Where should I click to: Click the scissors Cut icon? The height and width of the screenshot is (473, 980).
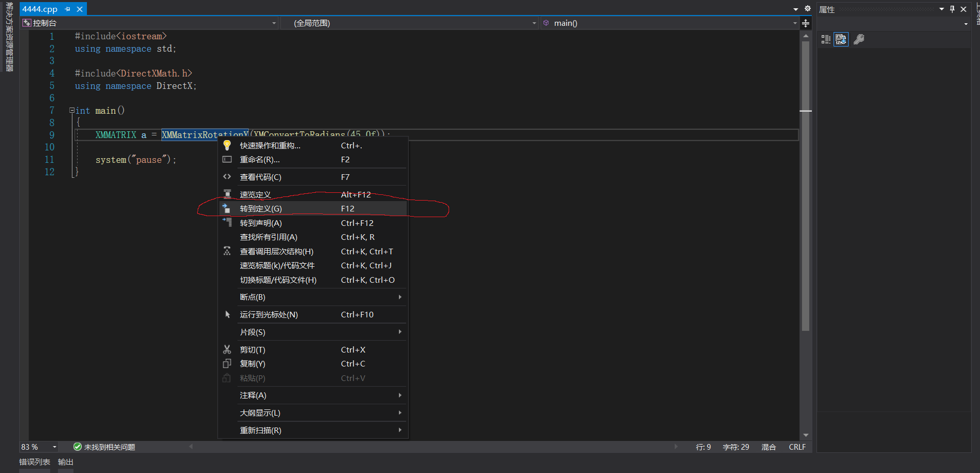[227, 350]
